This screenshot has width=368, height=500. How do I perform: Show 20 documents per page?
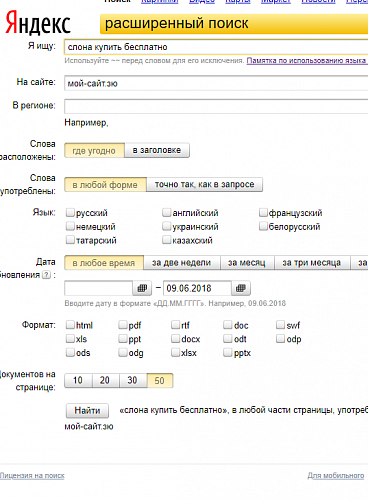105,380
